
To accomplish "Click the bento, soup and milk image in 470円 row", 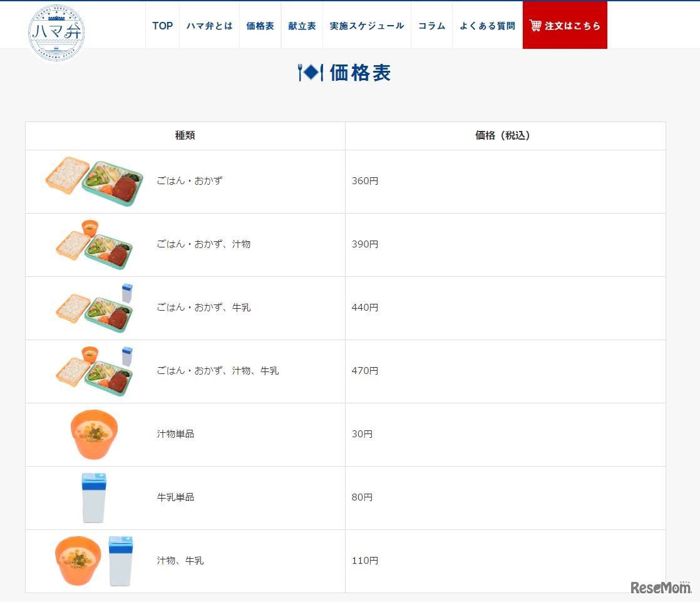I will pos(94,371).
